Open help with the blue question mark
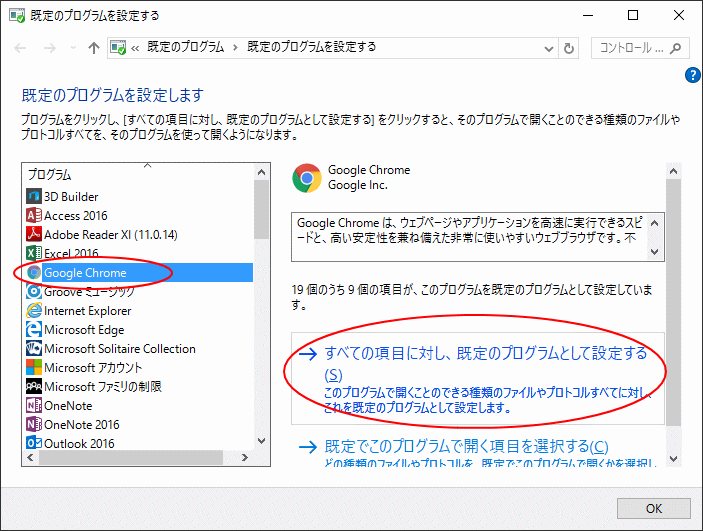Viewport: 703px width, 531px height. click(x=693, y=75)
